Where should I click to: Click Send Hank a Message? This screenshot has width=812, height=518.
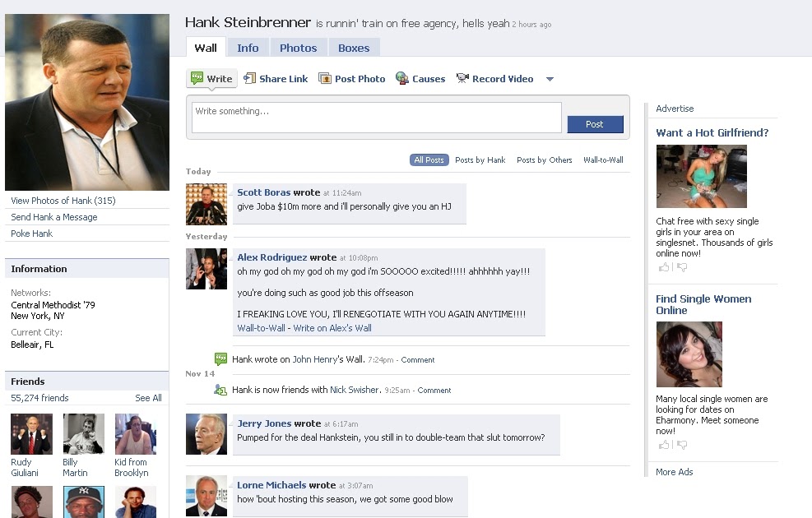pyautogui.click(x=53, y=217)
